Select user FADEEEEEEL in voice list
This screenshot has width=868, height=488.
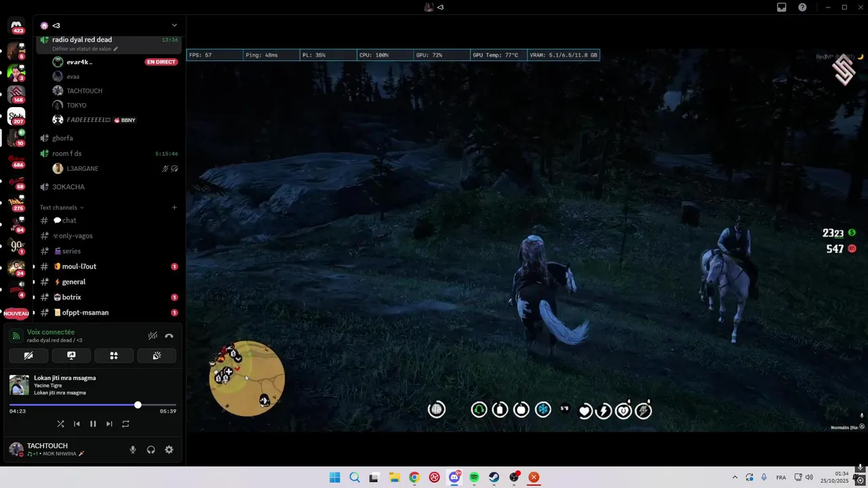point(88,120)
